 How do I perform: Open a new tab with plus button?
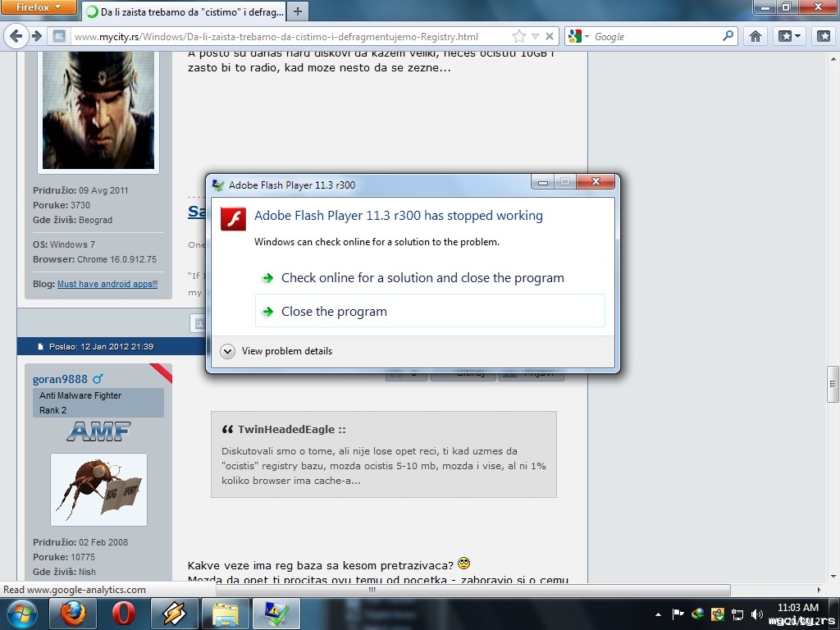coord(298,11)
